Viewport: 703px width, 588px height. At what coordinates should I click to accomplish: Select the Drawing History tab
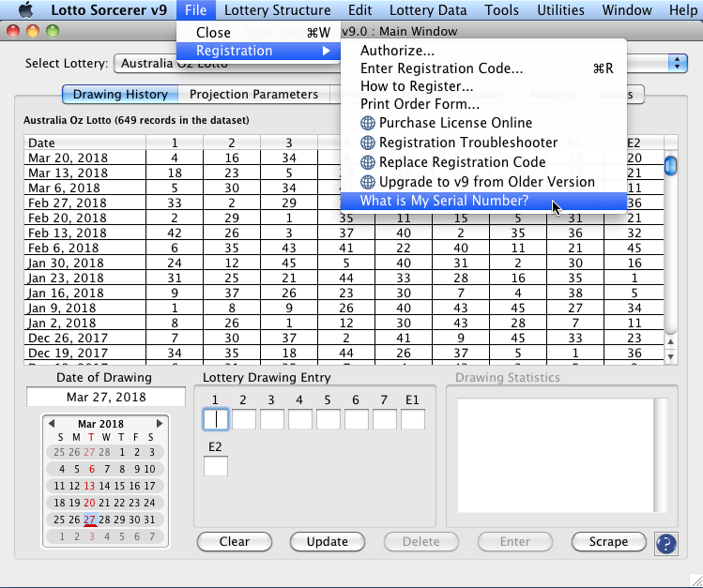[120, 94]
